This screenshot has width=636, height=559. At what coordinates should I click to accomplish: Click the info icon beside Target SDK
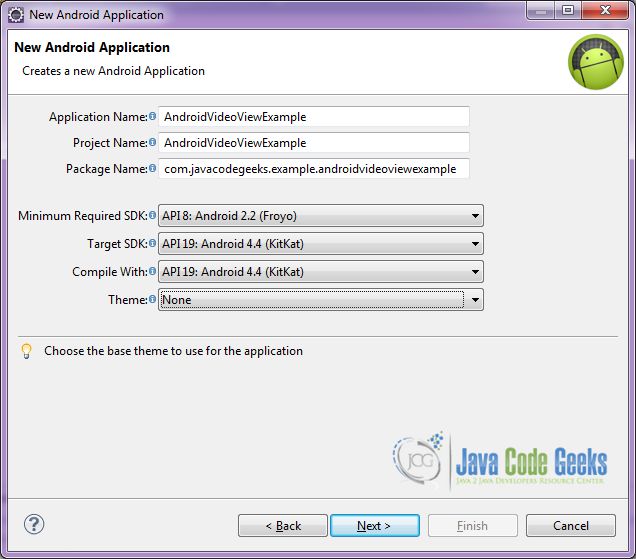pos(152,243)
